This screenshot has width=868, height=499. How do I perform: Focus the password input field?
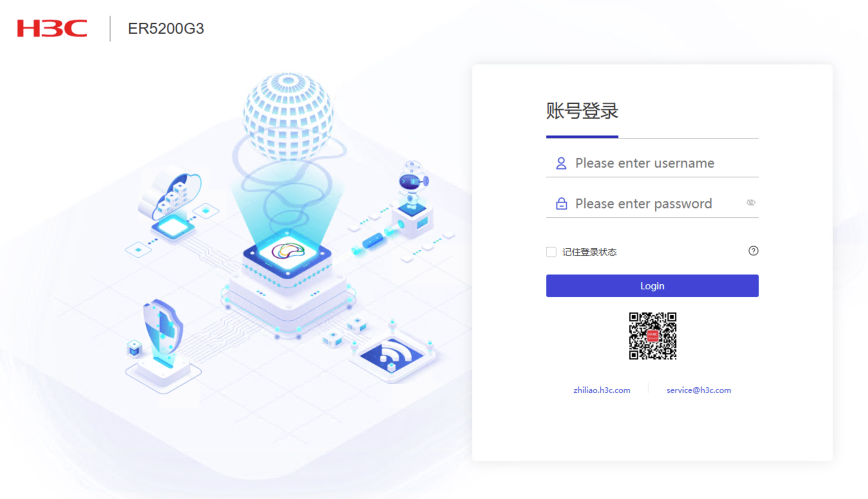[x=652, y=203]
